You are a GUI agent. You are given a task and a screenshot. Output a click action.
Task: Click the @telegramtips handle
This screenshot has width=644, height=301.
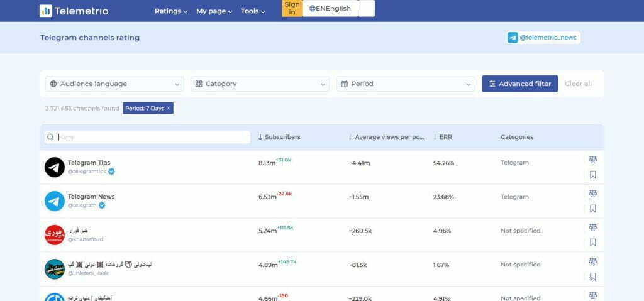pyautogui.click(x=87, y=172)
